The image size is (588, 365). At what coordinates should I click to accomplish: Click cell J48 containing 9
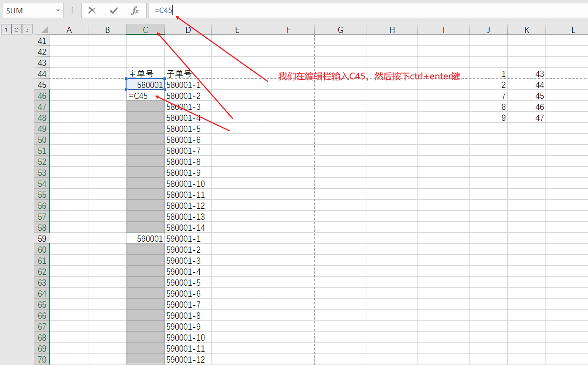(x=489, y=118)
